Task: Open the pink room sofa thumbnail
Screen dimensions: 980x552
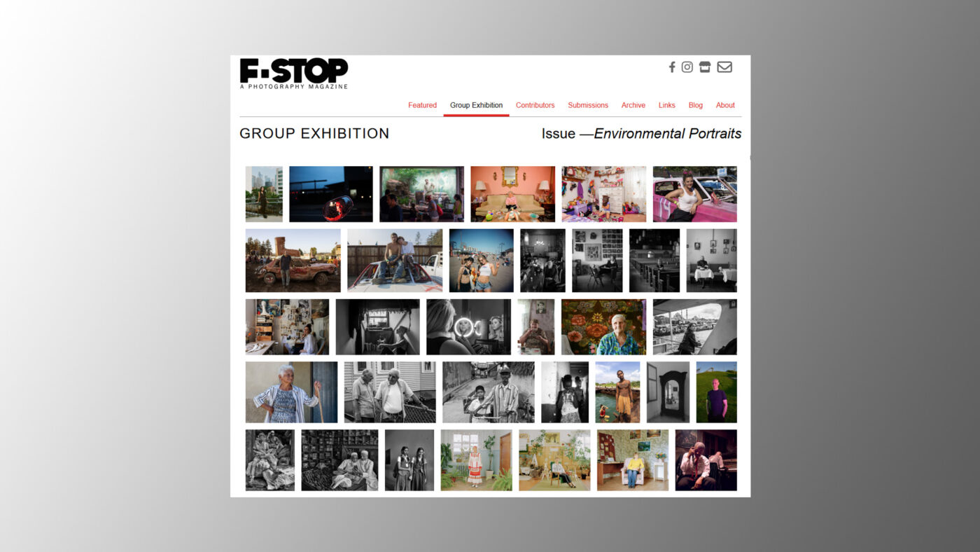Action: coord(512,194)
